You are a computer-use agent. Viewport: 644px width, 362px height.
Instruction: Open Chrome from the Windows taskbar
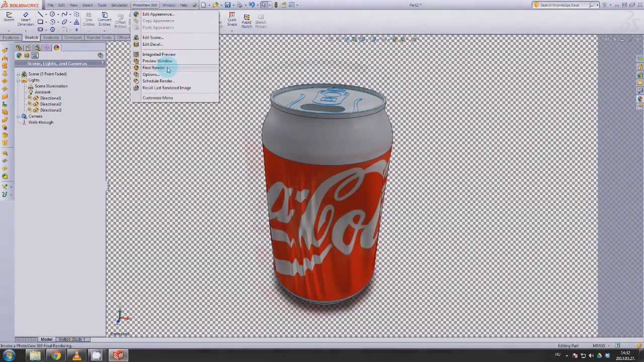point(56,356)
